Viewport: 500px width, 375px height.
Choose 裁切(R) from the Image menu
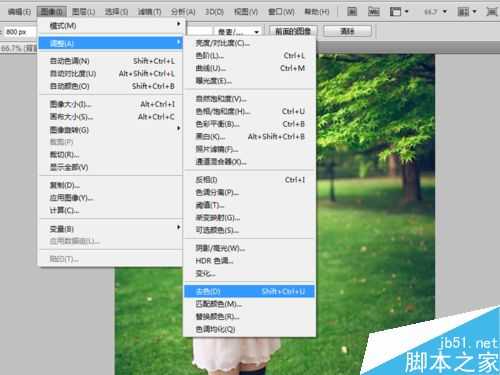coord(110,155)
